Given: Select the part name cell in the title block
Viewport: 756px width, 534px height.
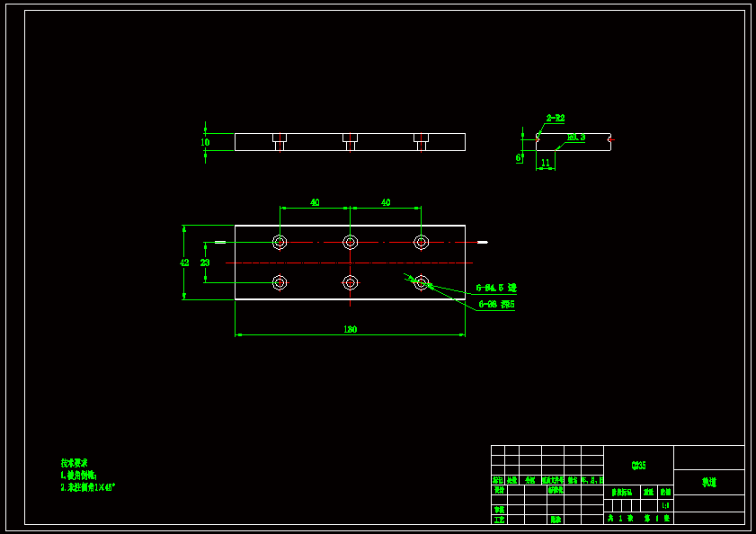Looking at the screenshot, I should coord(708,482).
